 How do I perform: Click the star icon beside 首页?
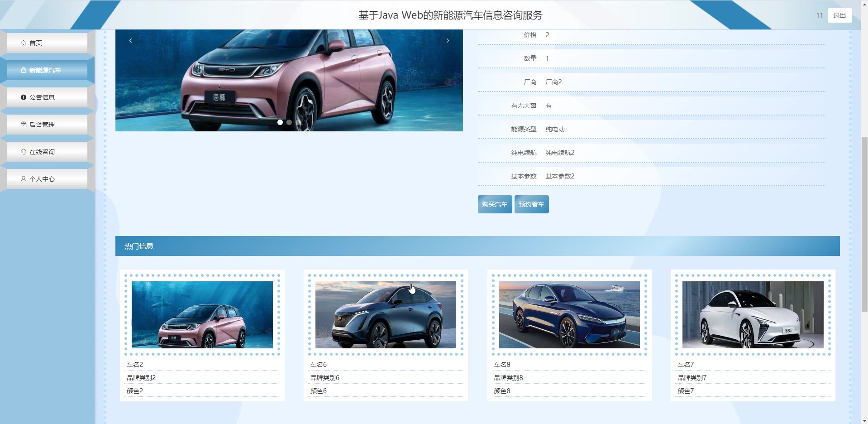[x=24, y=43]
